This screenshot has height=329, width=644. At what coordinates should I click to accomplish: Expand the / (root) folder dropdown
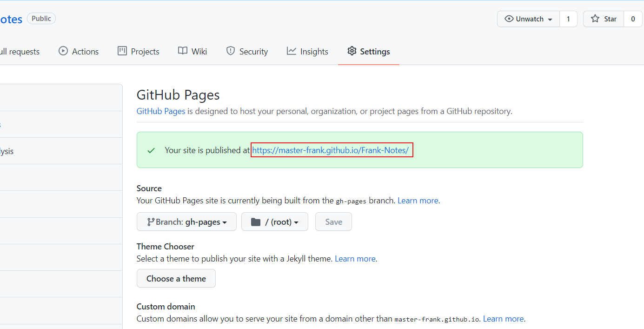click(275, 222)
